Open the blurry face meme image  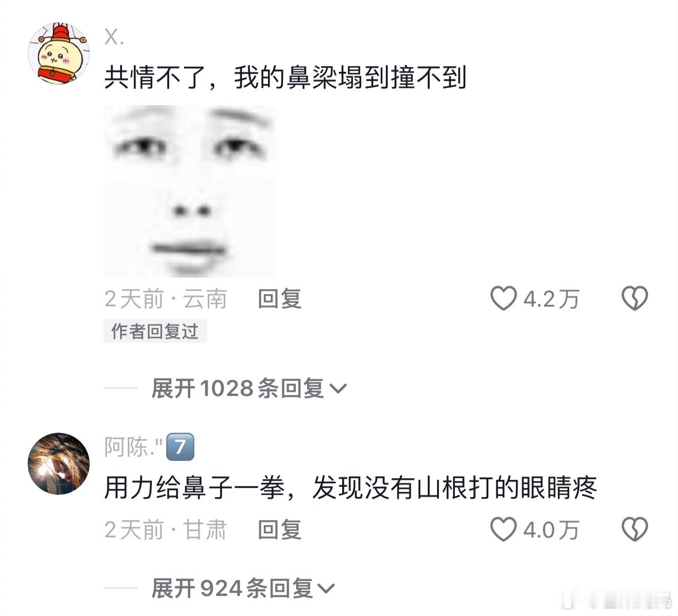(189, 191)
